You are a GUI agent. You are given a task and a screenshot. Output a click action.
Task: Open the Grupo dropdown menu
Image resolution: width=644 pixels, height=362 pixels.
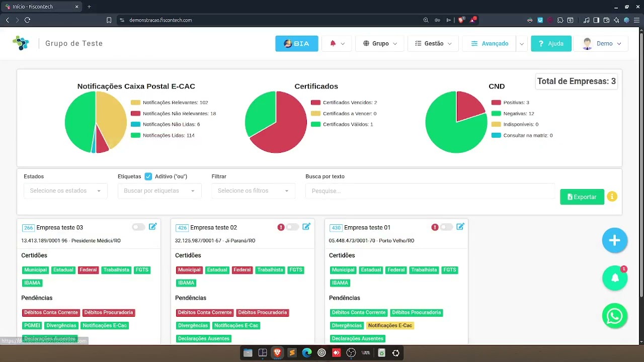coord(380,44)
